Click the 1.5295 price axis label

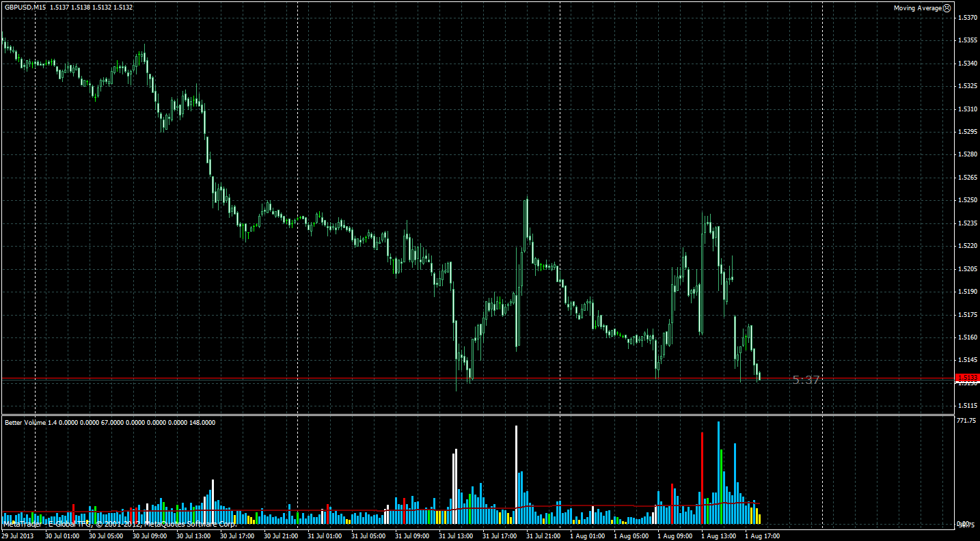point(967,132)
